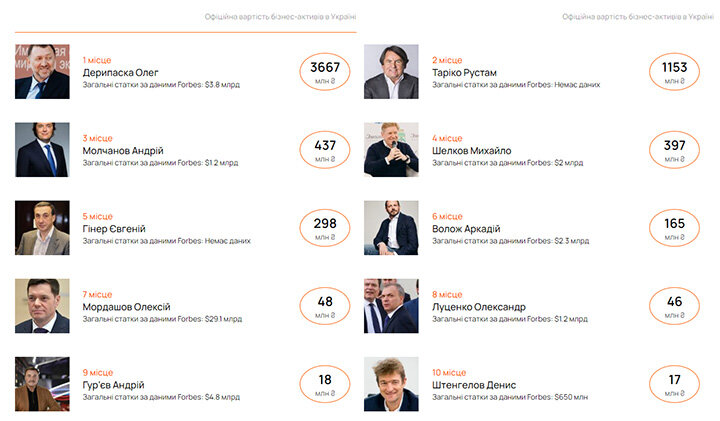The width and height of the screenshot is (720, 421).
Task: Select the 437 млн asset badge
Action: point(325,150)
